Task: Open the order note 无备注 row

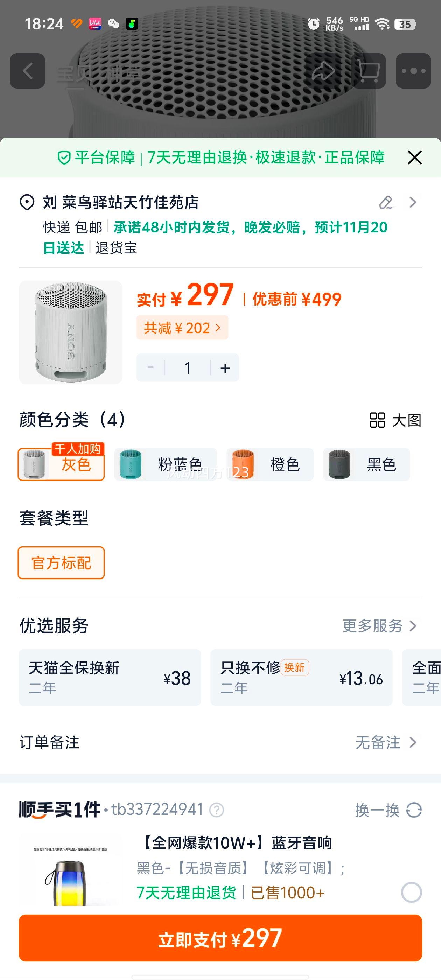Action: pos(385,742)
